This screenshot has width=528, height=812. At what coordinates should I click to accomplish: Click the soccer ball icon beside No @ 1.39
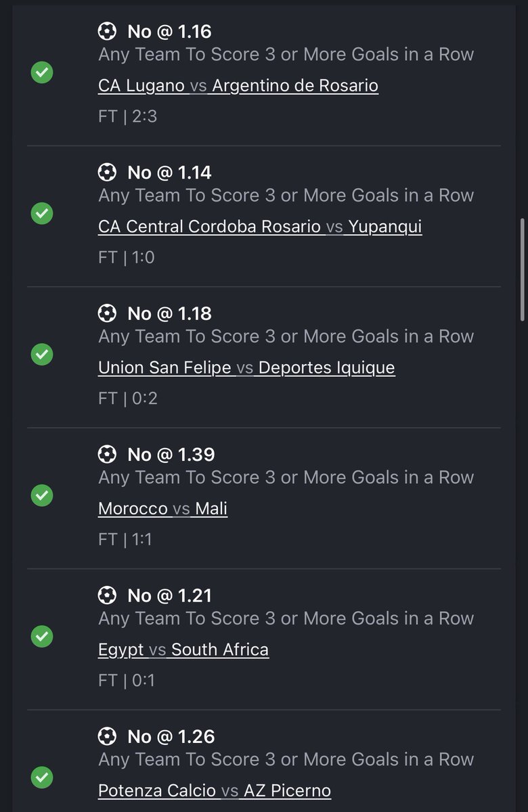click(107, 454)
